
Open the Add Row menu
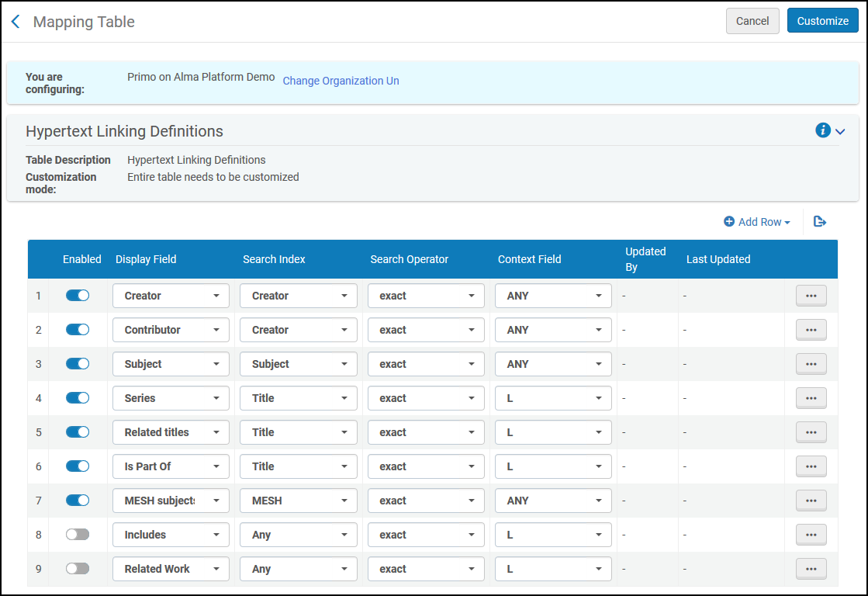[x=756, y=222]
